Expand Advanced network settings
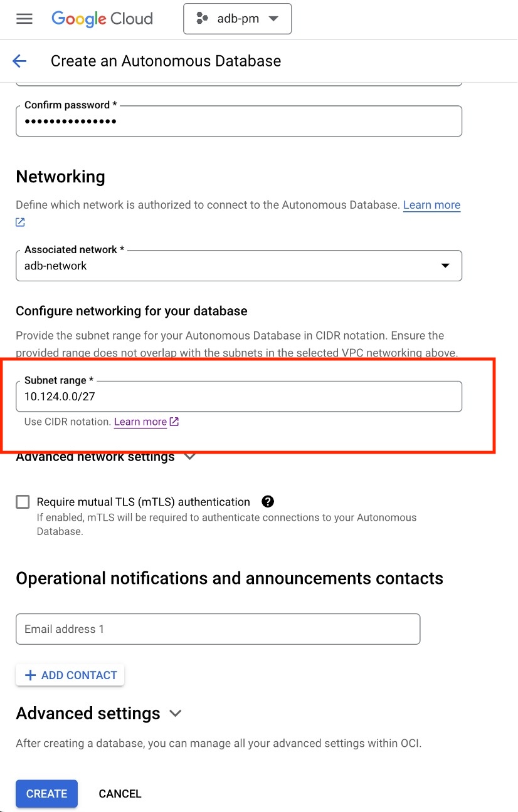518x812 pixels. pos(189,457)
